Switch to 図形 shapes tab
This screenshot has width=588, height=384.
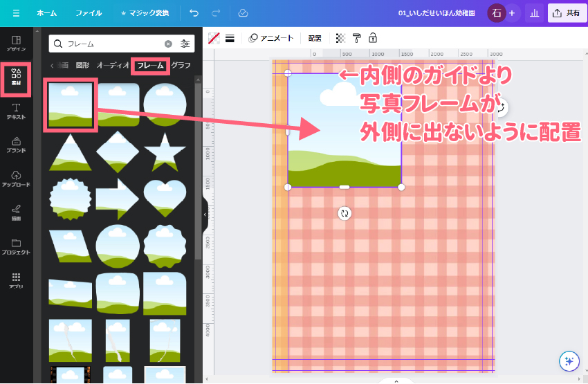point(82,65)
